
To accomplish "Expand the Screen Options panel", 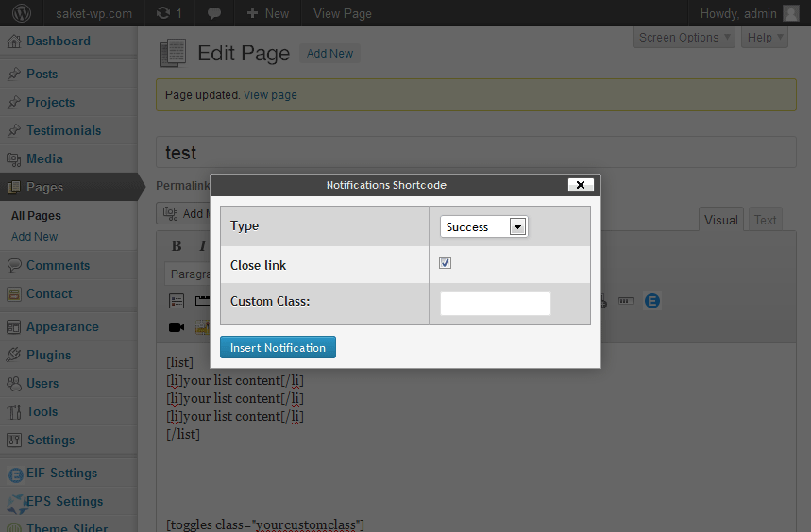I will 684,37.
